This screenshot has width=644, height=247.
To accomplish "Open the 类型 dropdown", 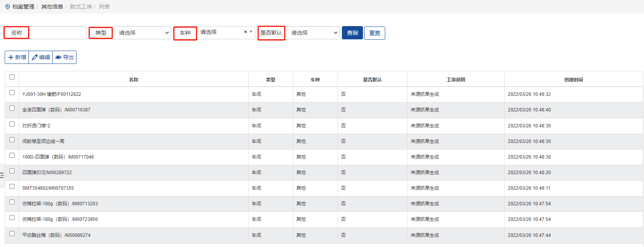I will pos(143,33).
